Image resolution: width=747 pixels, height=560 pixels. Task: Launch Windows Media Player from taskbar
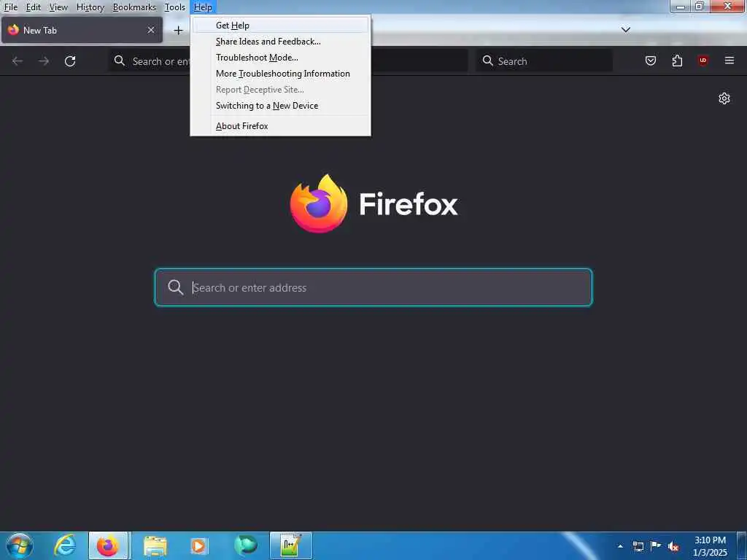(199, 545)
